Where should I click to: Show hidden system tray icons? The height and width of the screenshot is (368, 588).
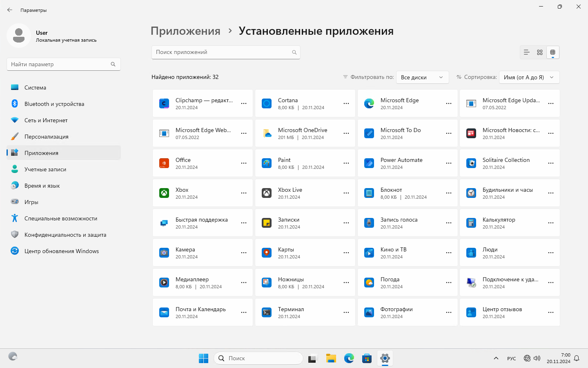[x=496, y=358]
